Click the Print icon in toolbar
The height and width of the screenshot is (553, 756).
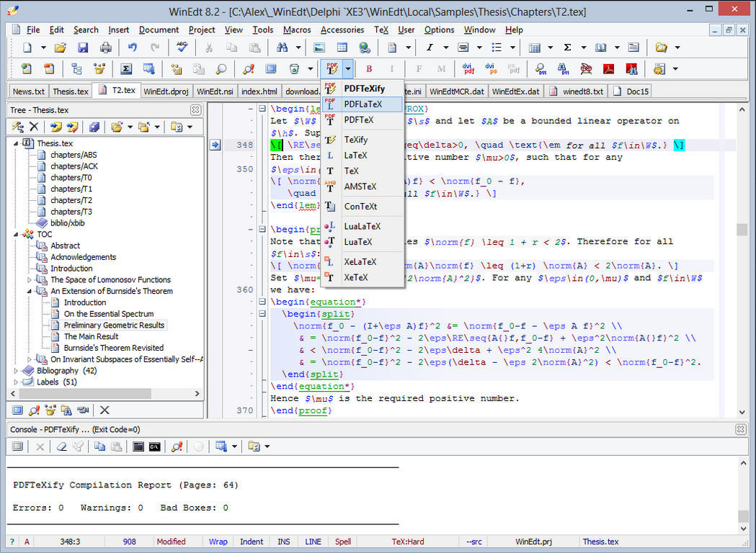click(106, 48)
